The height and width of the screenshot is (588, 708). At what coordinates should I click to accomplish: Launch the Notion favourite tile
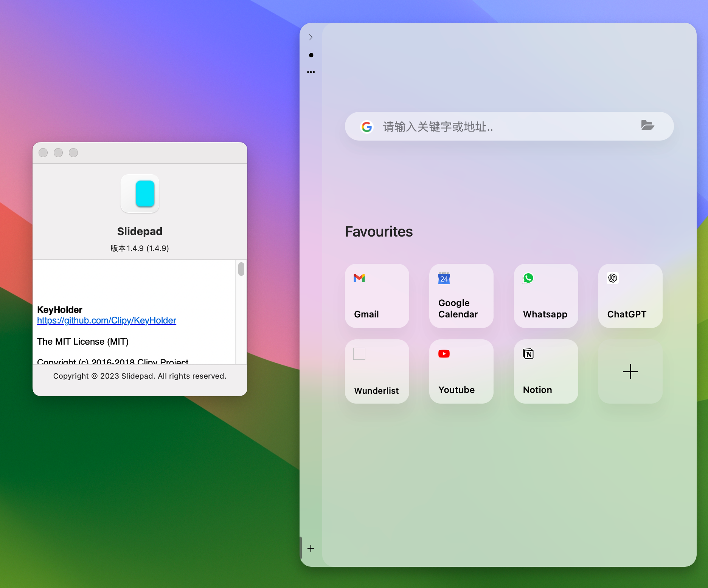point(545,371)
